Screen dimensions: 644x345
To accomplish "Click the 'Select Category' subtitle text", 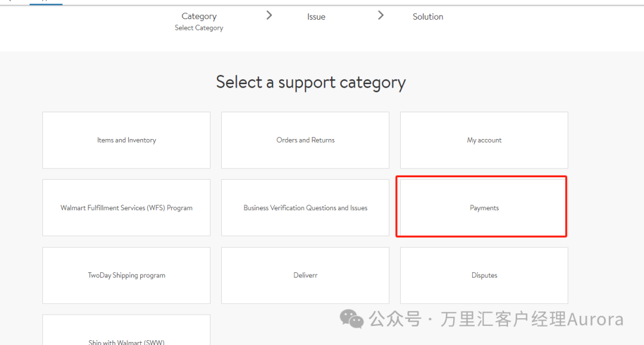I will point(199,28).
